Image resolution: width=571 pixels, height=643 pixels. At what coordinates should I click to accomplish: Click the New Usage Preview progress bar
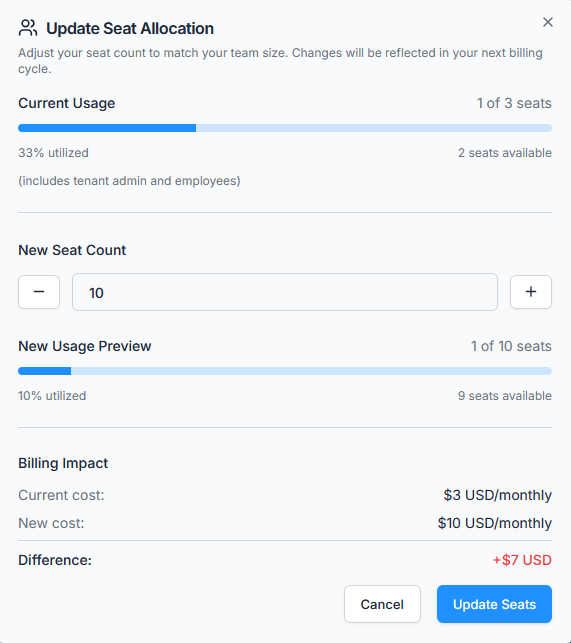click(285, 371)
